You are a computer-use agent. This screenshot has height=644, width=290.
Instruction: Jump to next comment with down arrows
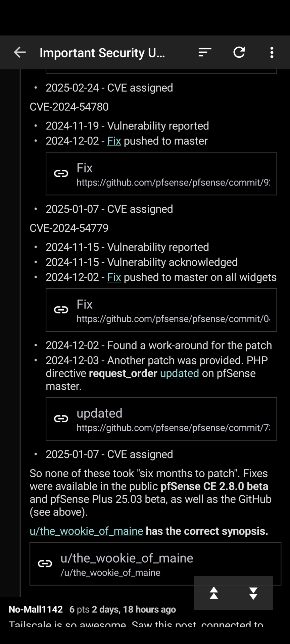pyautogui.click(x=253, y=593)
